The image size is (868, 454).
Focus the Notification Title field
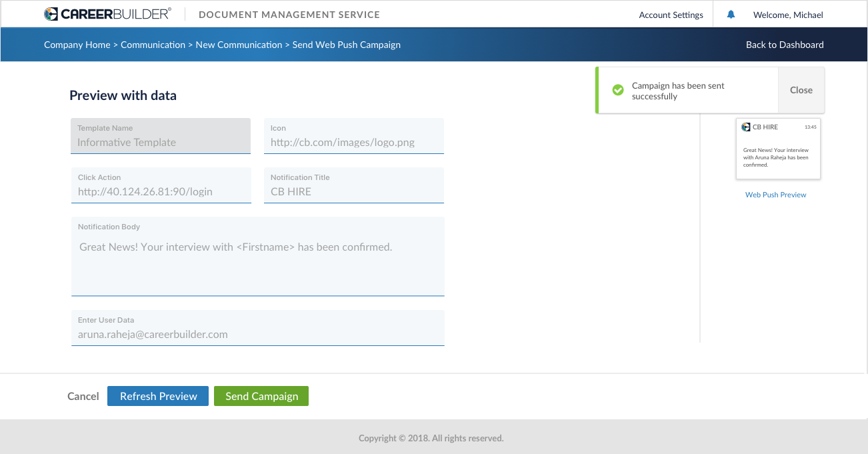pyautogui.click(x=354, y=185)
